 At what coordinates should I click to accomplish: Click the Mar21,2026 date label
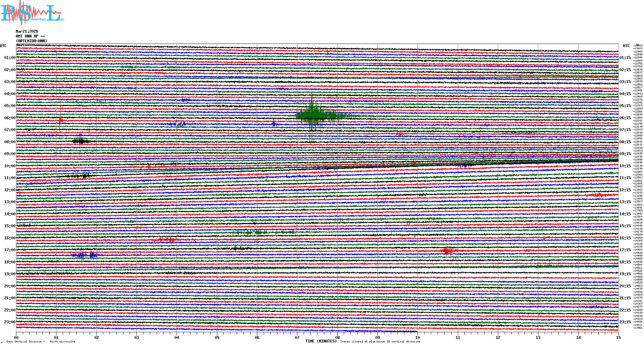point(27,31)
